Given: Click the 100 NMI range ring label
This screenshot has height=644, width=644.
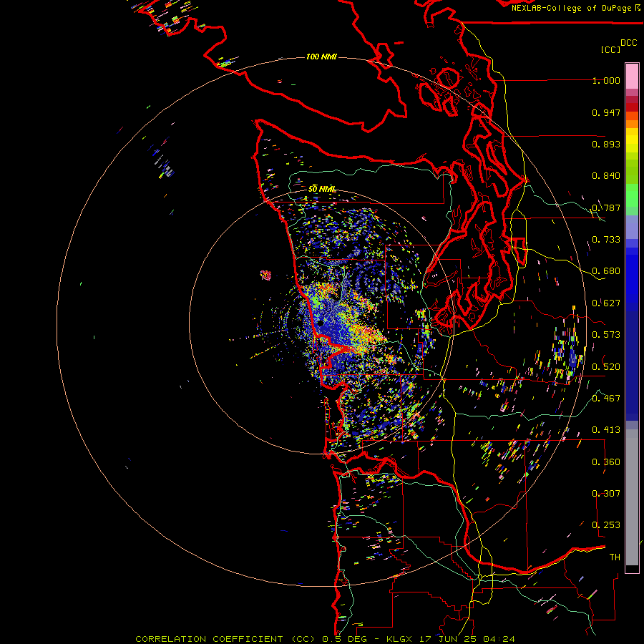Looking at the screenshot, I should click(321, 57).
